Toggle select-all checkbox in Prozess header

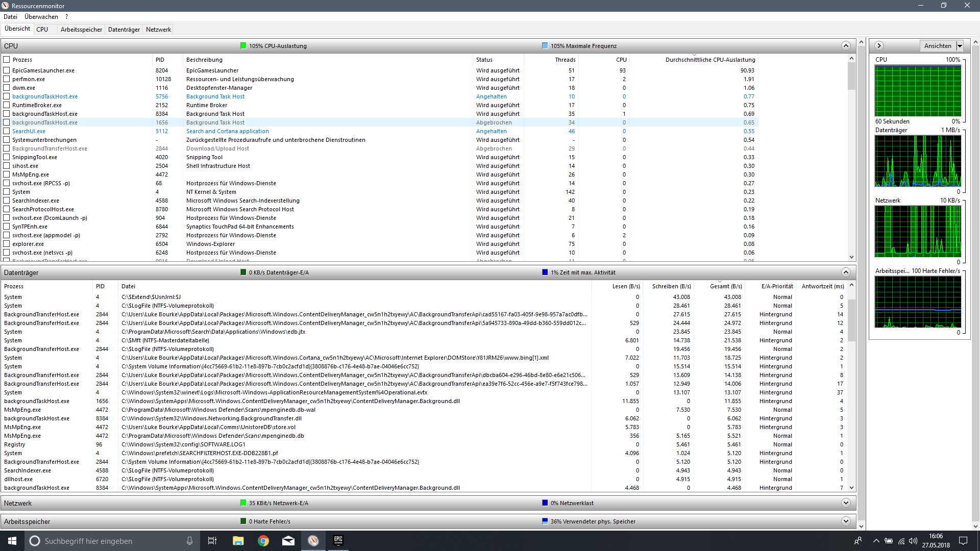coord(7,60)
